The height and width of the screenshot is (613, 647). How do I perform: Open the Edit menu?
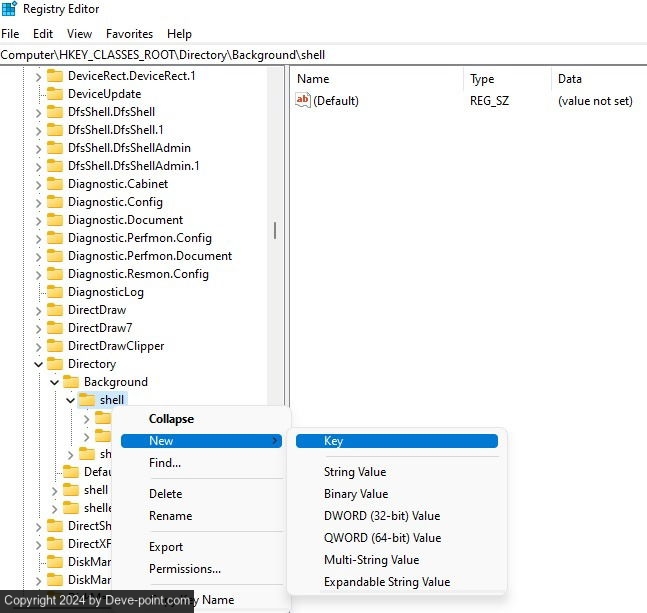(x=43, y=34)
